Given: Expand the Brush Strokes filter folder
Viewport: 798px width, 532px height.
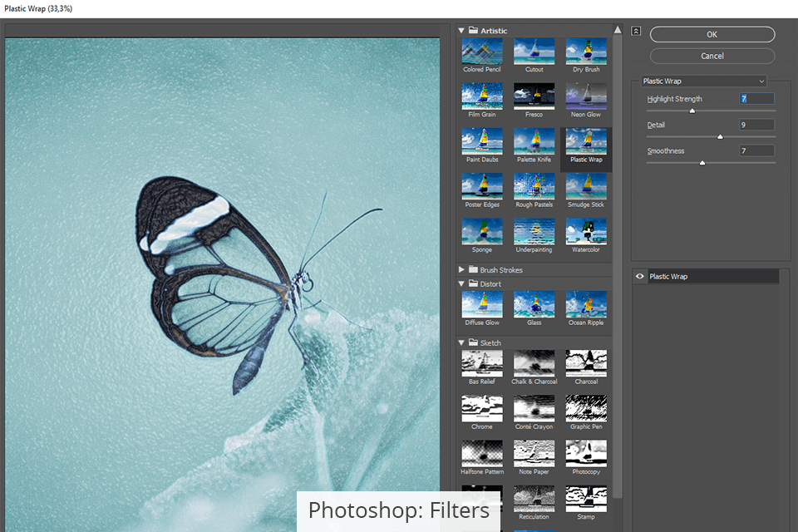Looking at the screenshot, I should pos(462,270).
